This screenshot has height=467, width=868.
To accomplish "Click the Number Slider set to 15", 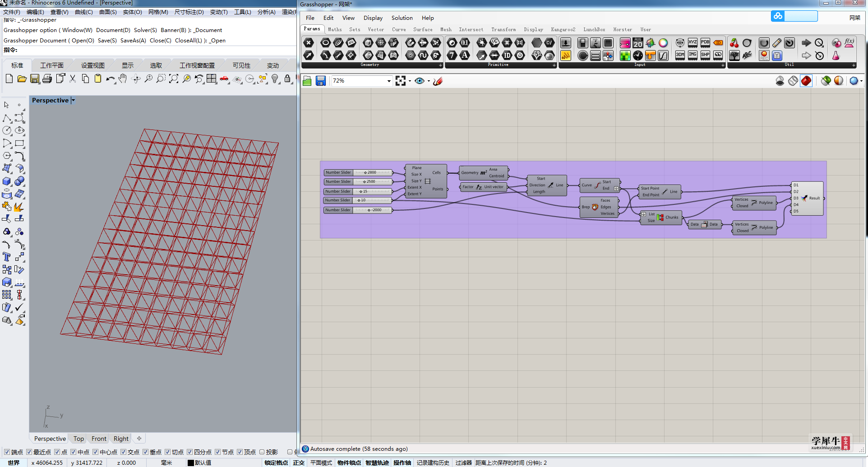I will tap(358, 191).
